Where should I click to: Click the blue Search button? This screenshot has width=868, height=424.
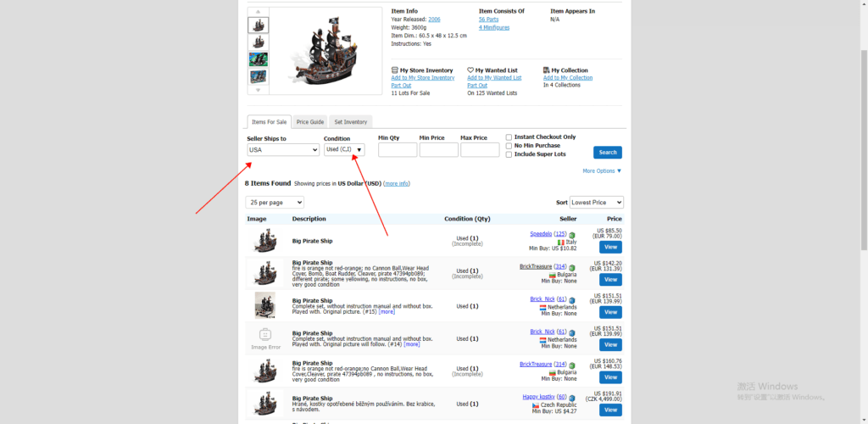click(x=608, y=153)
